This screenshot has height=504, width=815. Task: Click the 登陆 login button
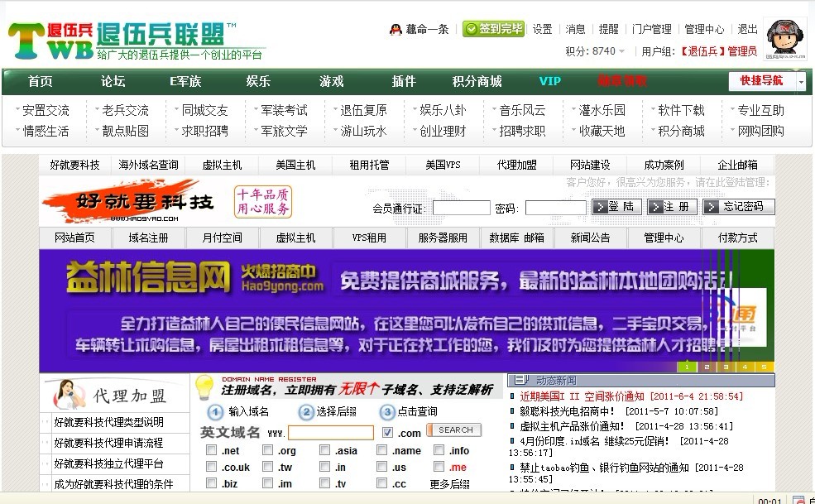616,207
